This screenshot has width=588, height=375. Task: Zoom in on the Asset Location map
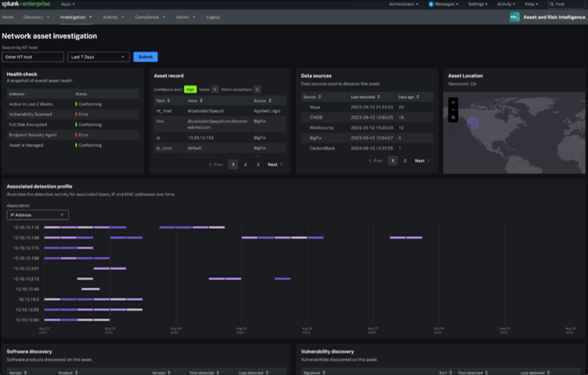[x=453, y=102]
